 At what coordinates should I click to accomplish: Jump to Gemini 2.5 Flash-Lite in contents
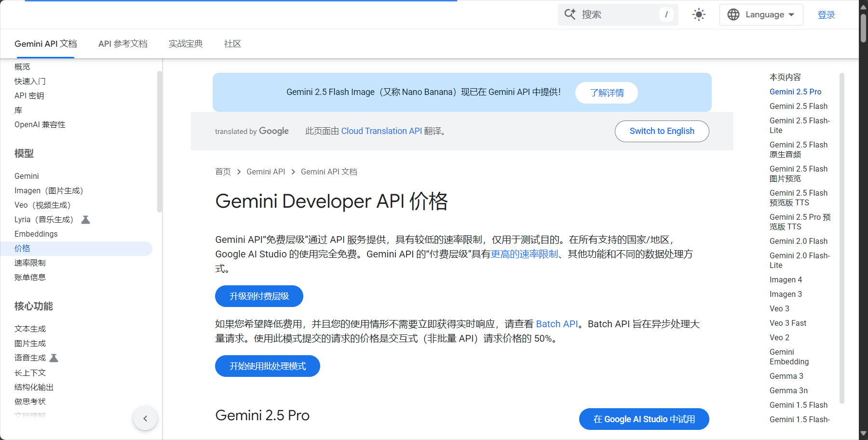(800, 126)
